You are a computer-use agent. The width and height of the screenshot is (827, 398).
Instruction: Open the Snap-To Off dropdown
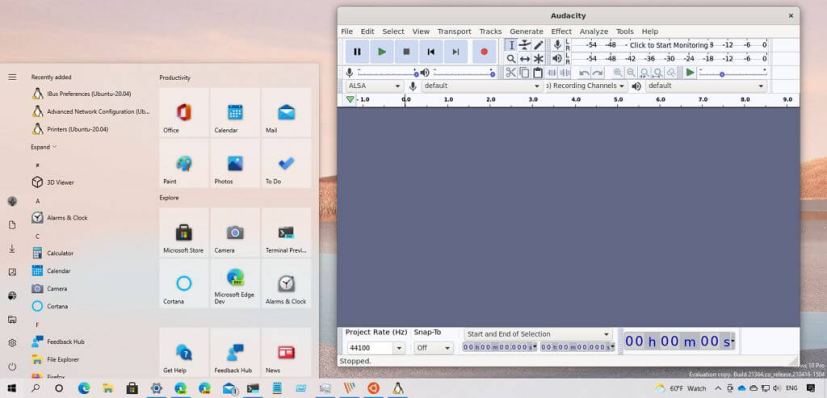(434, 348)
